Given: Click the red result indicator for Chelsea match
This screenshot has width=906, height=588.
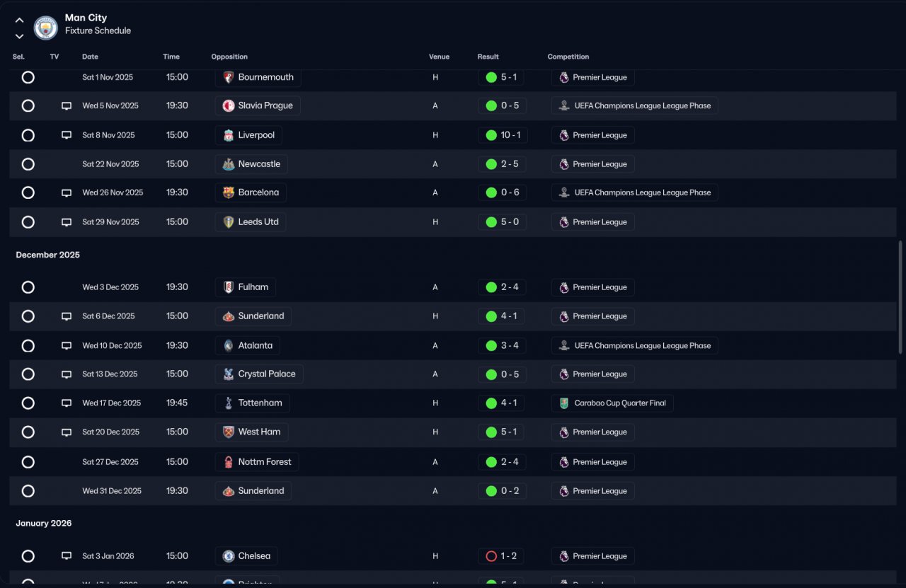Looking at the screenshot, I should (x=491, y=556).
